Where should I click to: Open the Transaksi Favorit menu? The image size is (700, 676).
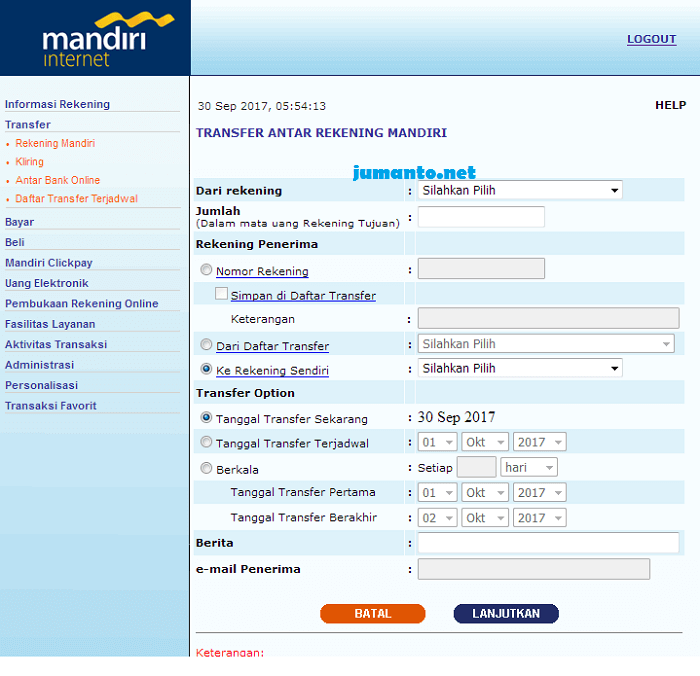point(50,405)
